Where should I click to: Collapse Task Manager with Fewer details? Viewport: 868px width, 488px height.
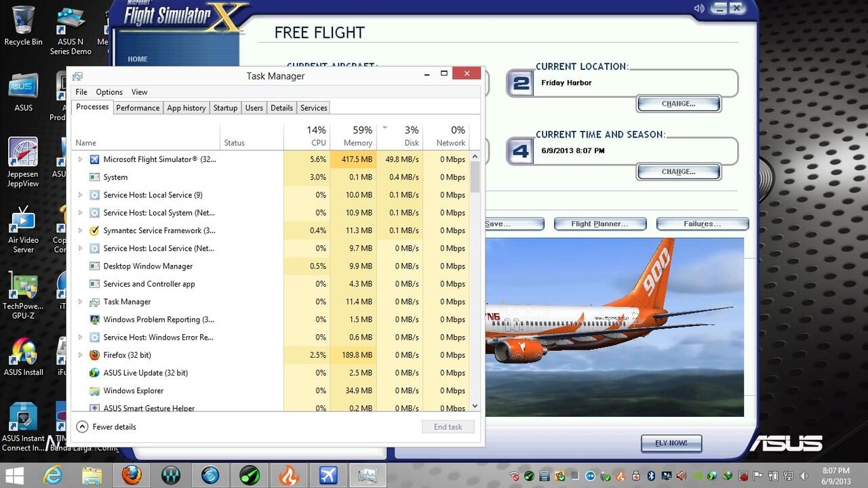point(106,427)
